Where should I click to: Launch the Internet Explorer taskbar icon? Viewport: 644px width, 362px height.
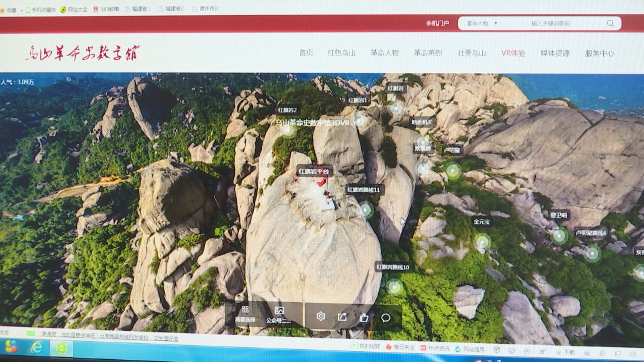coord(37,348)
